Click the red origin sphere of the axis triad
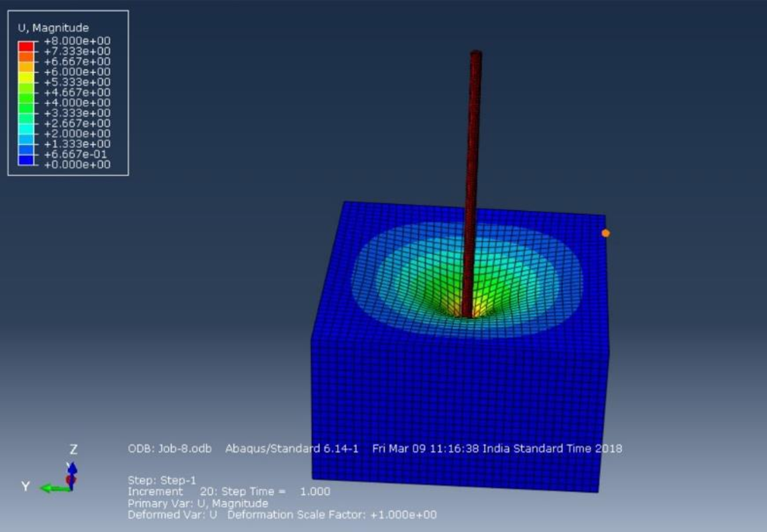This screenshot has width=767, height=532. coord(70,478)
